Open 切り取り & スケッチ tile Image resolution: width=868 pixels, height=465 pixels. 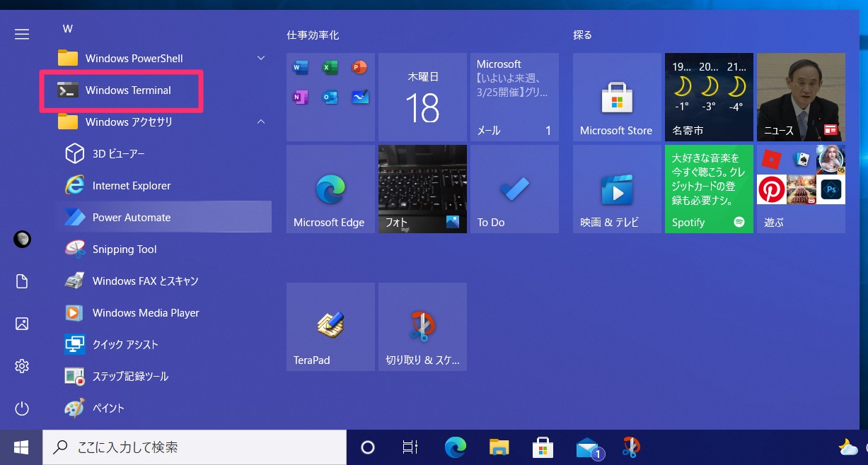tap(422, 326)
